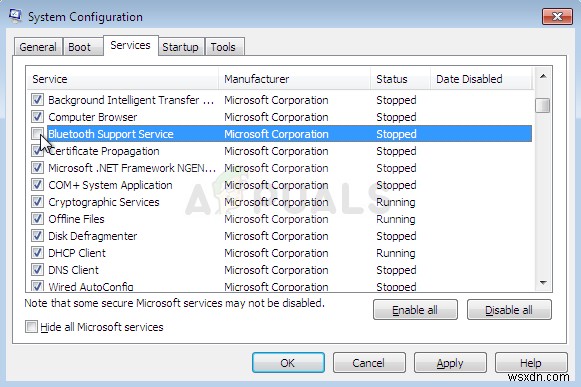
Task: Select the Computer Browser service name
Action: pos(93,117)
